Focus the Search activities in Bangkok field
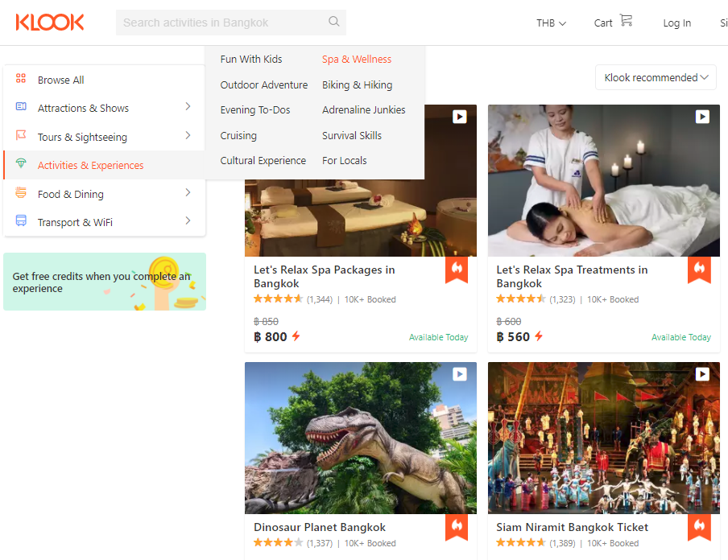This screenshot has width=728, height=560. coord(231,23)
